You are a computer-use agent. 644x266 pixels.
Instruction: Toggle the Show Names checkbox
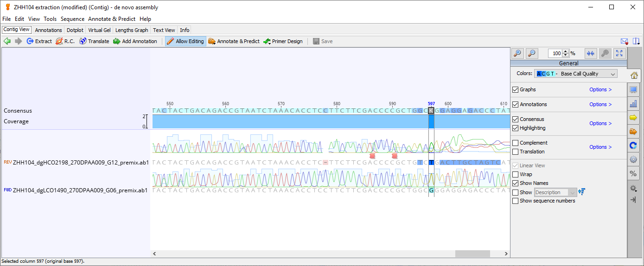pos(515,183)
